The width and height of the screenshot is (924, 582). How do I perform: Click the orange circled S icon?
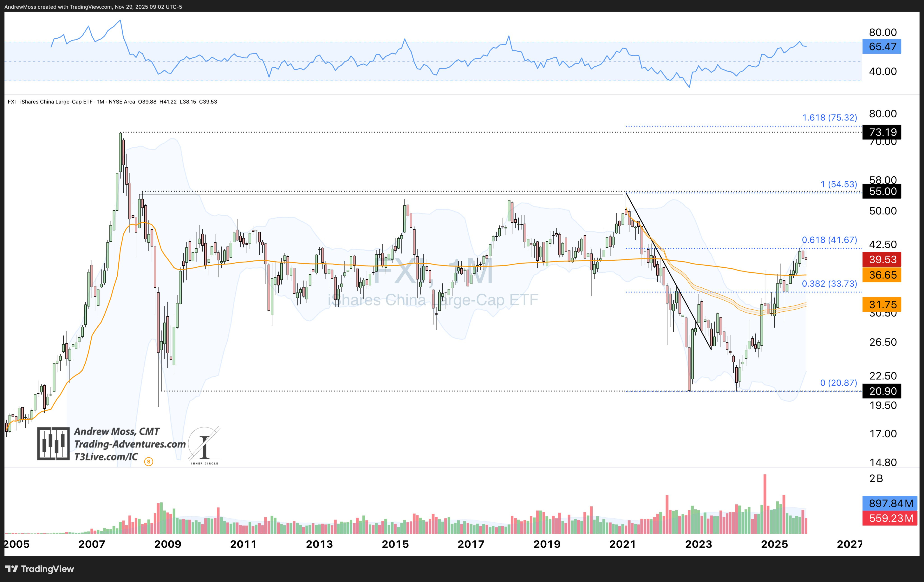(148, 462)
